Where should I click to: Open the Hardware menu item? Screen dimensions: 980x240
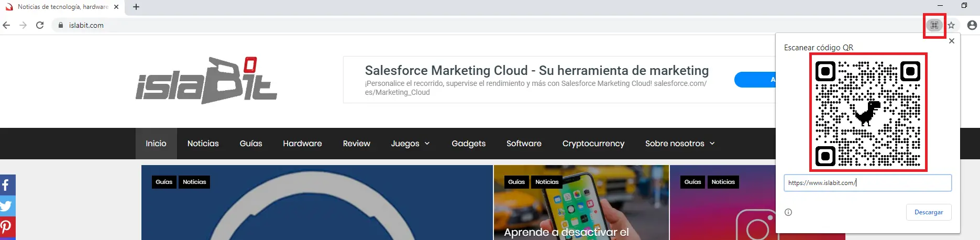(x=302, y=144)
